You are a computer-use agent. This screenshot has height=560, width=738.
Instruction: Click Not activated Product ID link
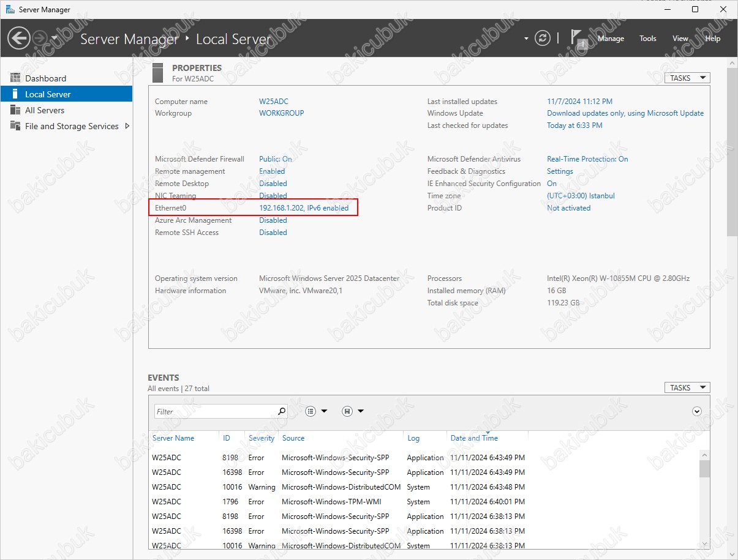568,208
